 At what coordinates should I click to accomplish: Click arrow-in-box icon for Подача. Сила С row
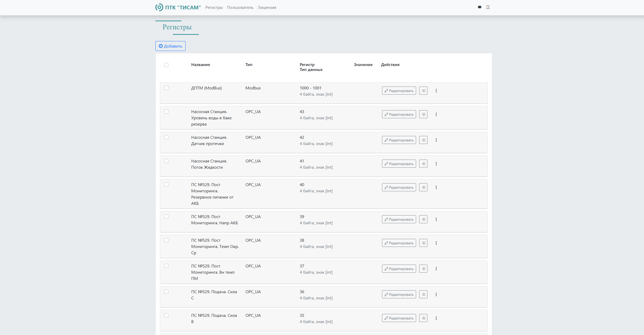pyautogui.click(x=423, y=294)
